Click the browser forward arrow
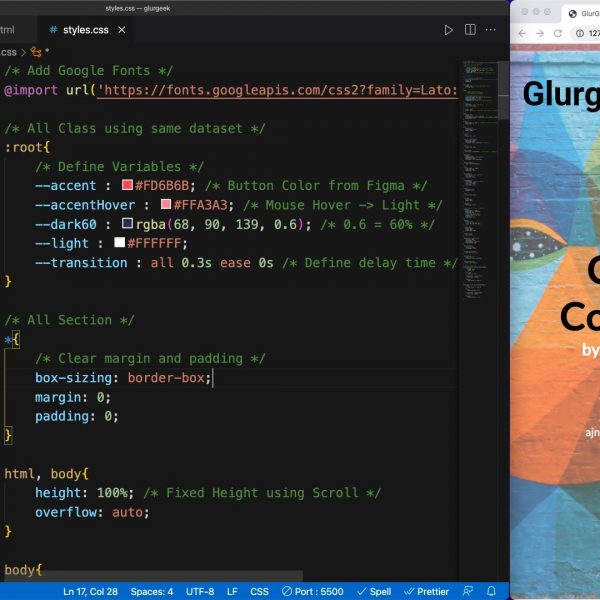This screenshot has width=600, height=600. coord(541,33)
